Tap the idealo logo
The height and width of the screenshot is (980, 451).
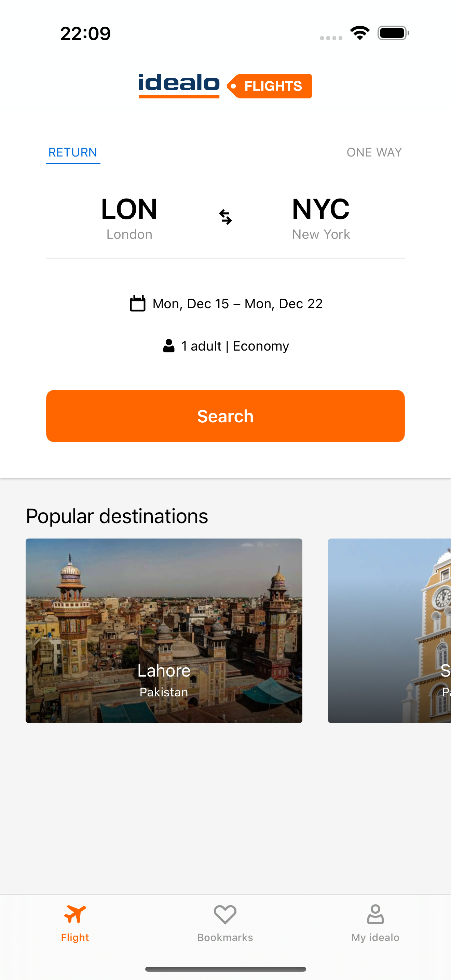[179, 84]
